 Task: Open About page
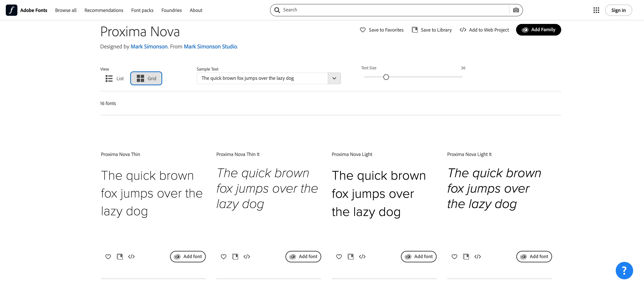196,10
